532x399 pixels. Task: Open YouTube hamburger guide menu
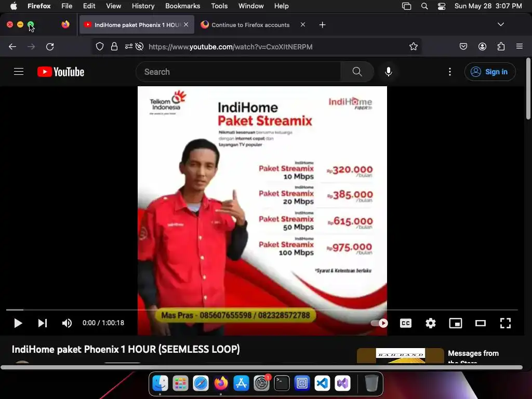pyautogui.click(x=19, y=72)
